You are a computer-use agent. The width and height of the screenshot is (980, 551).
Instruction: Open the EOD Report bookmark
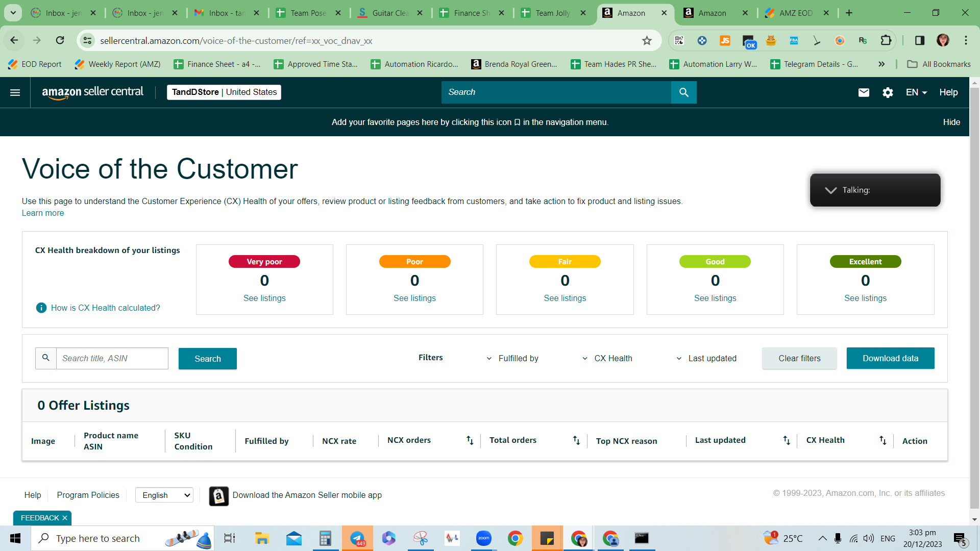click(x=35, y=64)
